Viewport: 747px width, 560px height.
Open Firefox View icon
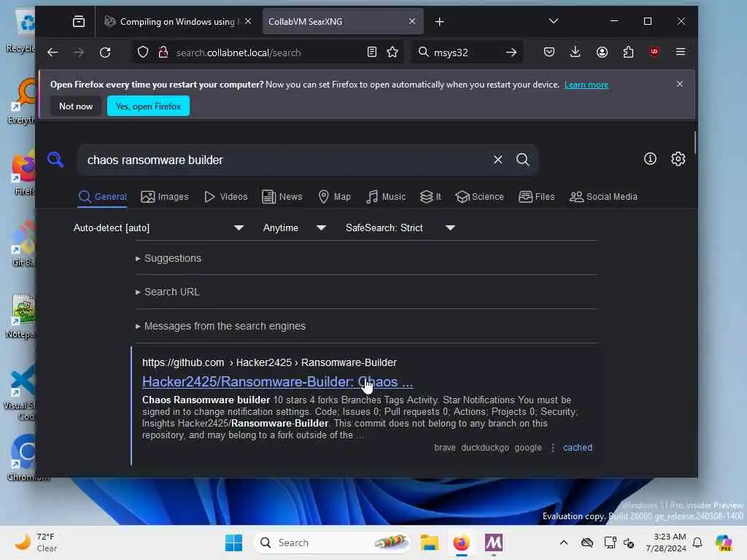(79, 21)
